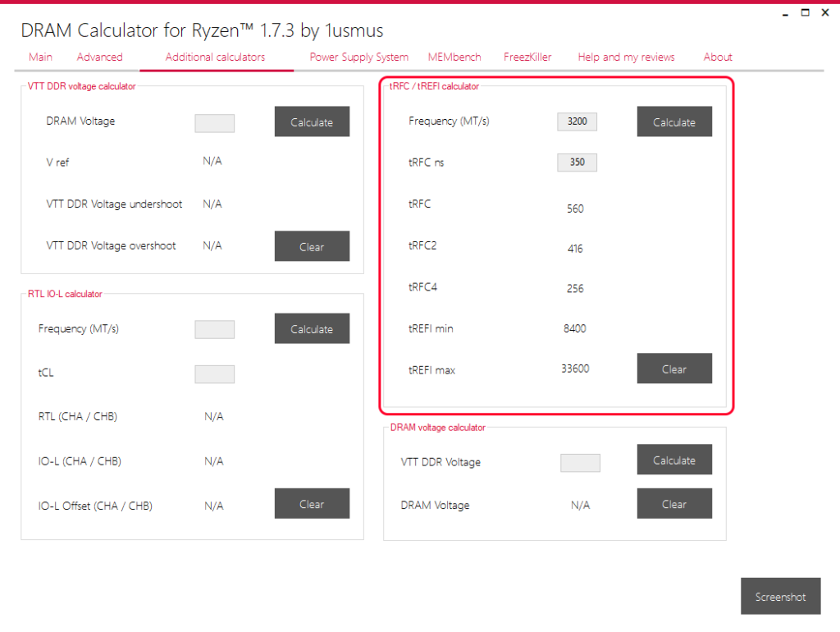Open the Power Supply System tab
840x632 pixels.
click(x=359, y=57)
